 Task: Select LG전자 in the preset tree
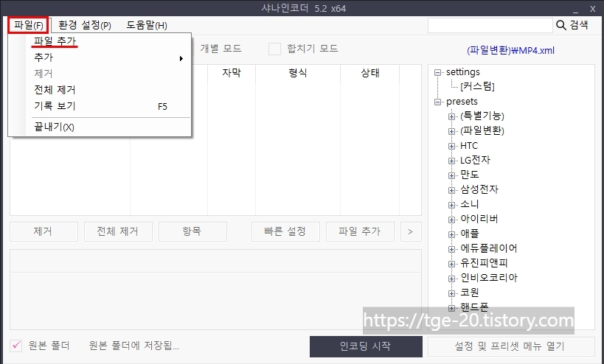point(476,160)
